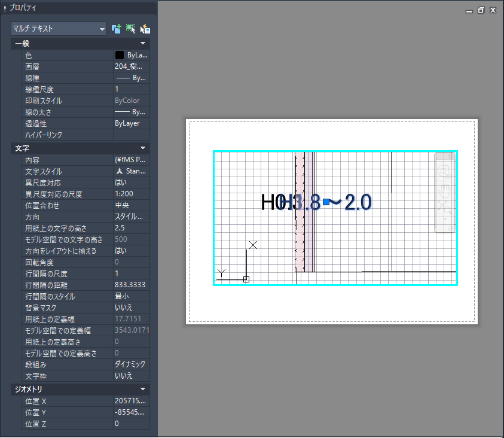
Task: Open Quick Select from properties panel
Action: tap(145, 29)
